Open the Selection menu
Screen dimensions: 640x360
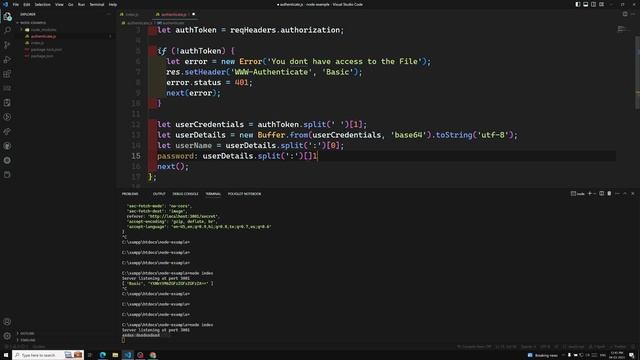point(42,4)
